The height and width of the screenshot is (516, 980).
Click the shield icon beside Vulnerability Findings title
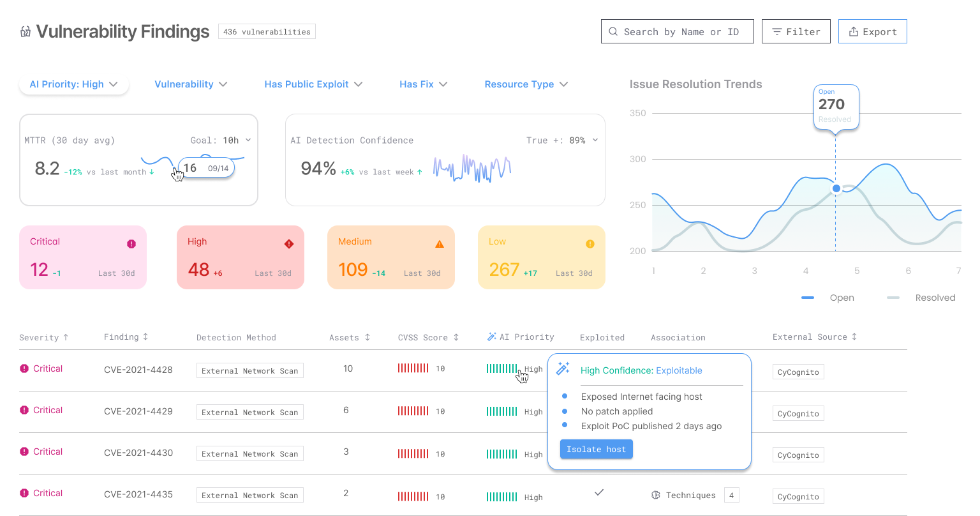(26, 32)
